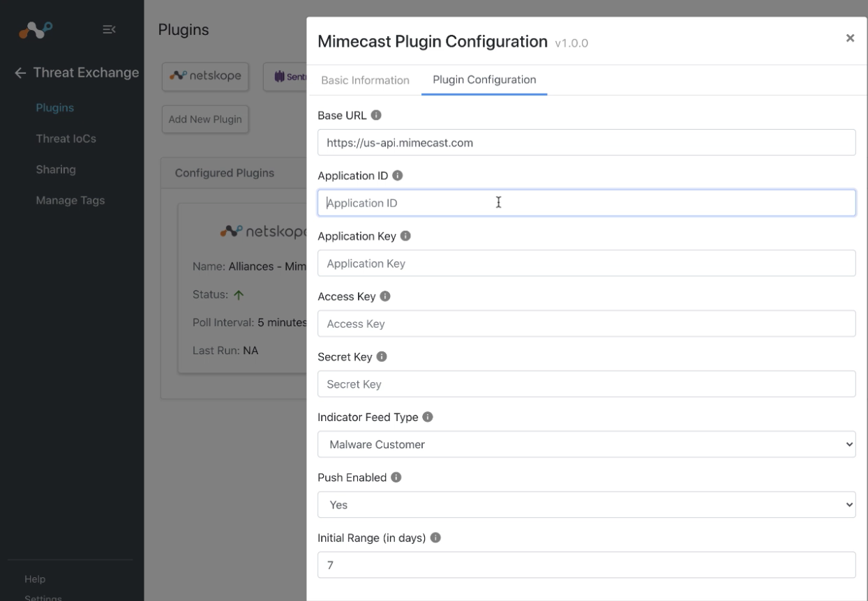This screenshot has width=868, height=601.
Task: Click the Initial Range in days field
Action: (586, 565)
